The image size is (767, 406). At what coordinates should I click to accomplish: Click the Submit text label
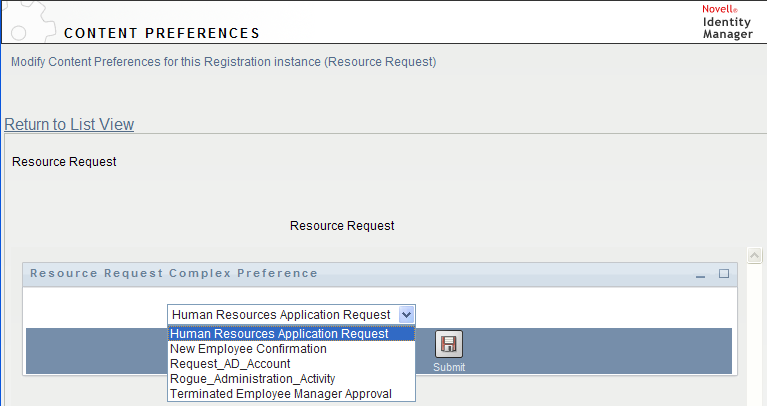tap(449, 367)
